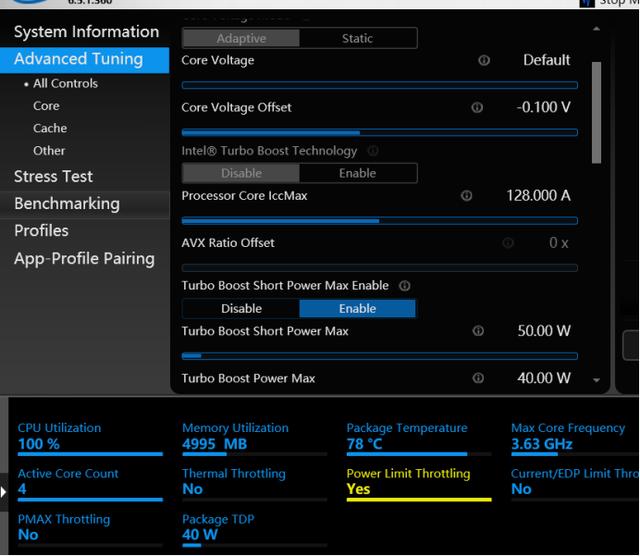Open the info icon for Core Voltage Offset
Image resolution: width=640 pixels, height=556 pixels.
[x=477, y=107]
